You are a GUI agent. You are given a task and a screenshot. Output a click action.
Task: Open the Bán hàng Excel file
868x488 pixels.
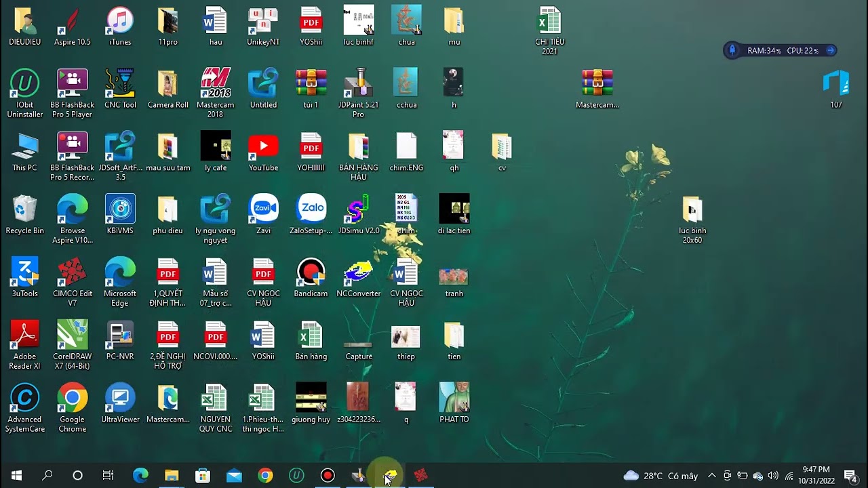311,341
